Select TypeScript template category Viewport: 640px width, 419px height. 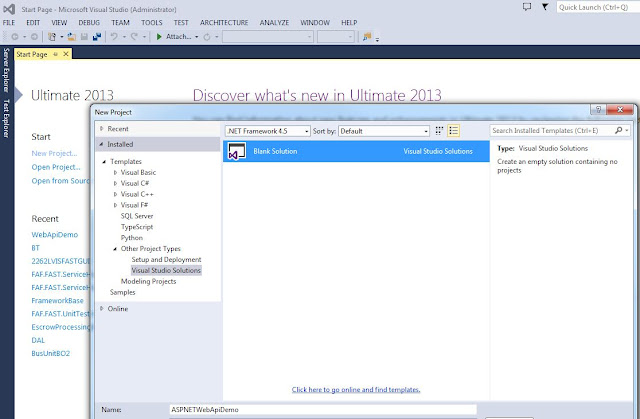click(x=137, y=227)
